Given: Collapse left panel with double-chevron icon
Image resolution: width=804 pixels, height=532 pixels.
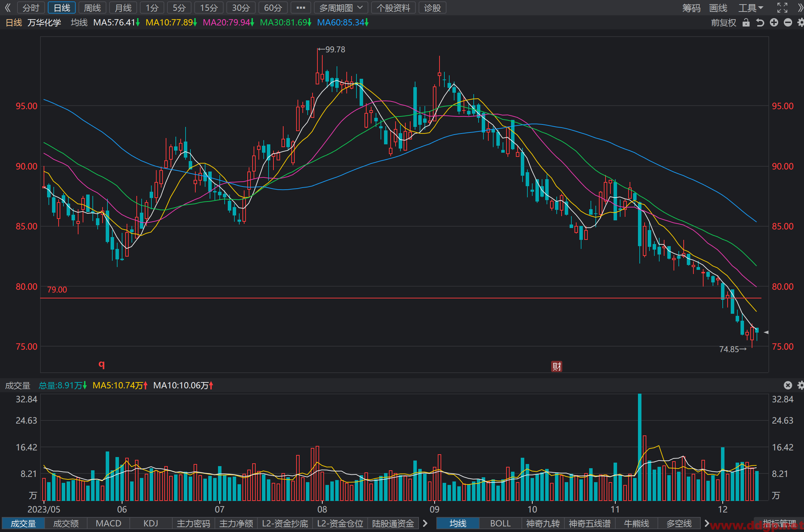Looking at the screenshot, I should click(8, 8).
